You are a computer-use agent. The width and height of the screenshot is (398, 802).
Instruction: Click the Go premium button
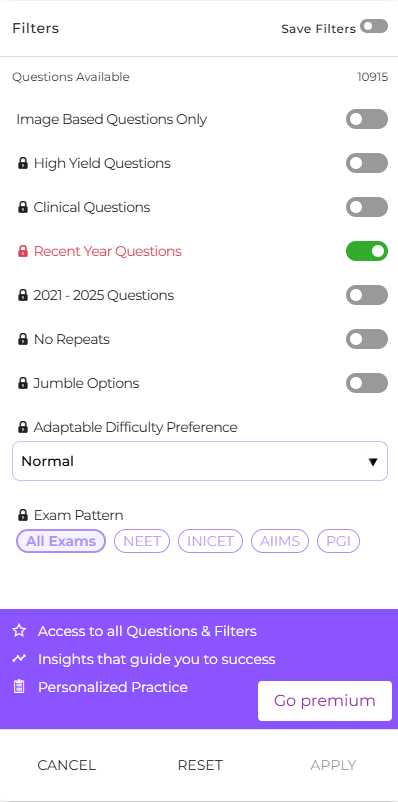click(x=325, y=701)
